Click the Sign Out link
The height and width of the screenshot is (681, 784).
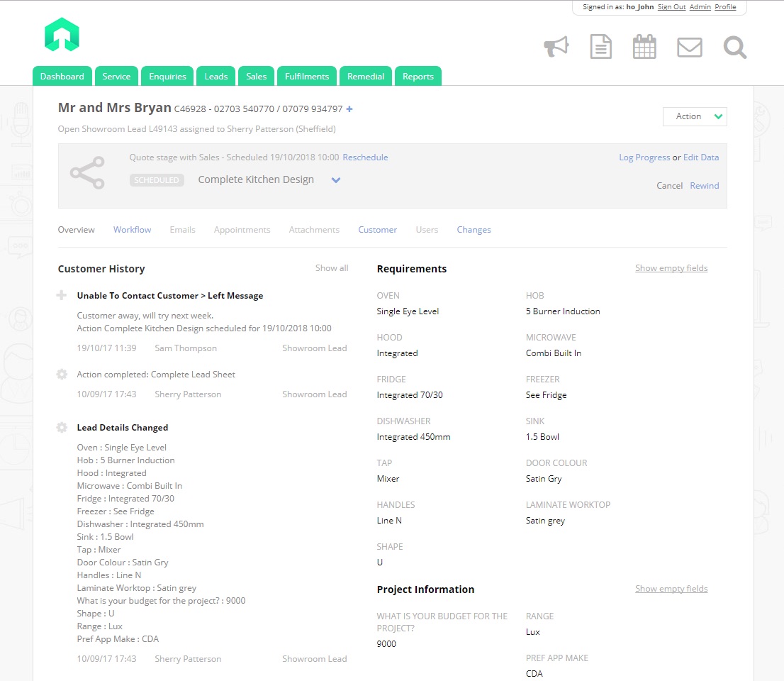(671, 7)
